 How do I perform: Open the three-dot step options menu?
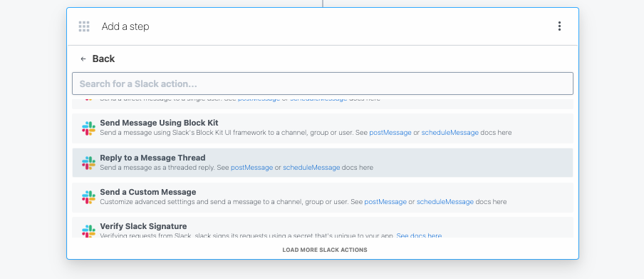[559, 26]
